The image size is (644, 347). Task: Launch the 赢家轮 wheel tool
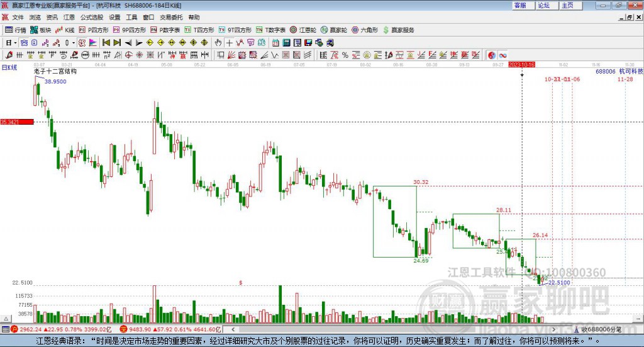(x=334, y=30)
